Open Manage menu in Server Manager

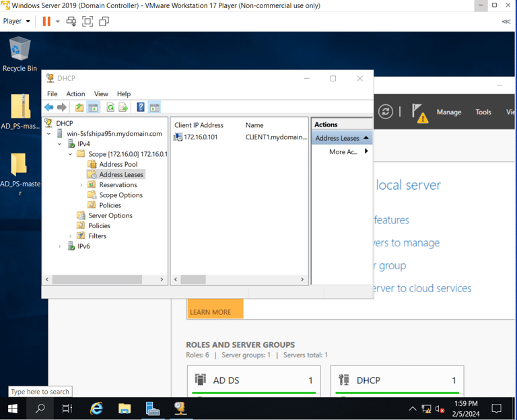click(x=449, y=112)
